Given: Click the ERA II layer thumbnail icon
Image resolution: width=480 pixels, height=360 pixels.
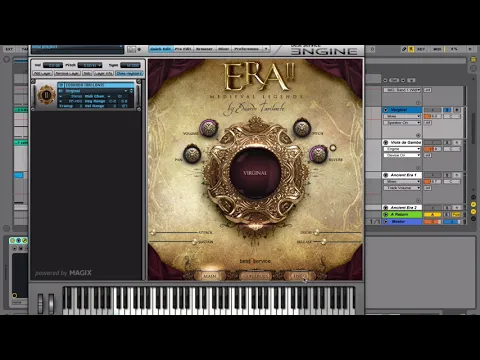Looking at the screenshot, I should point(46,95).
